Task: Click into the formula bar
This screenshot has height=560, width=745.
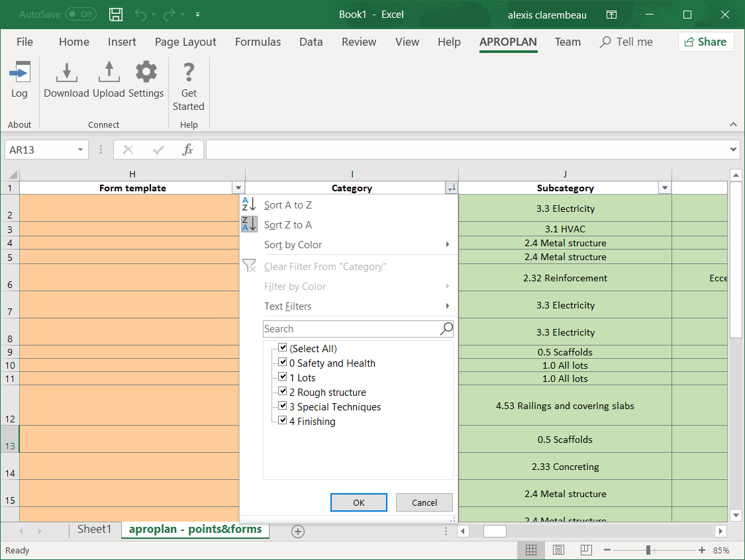Action: (467, 150)
